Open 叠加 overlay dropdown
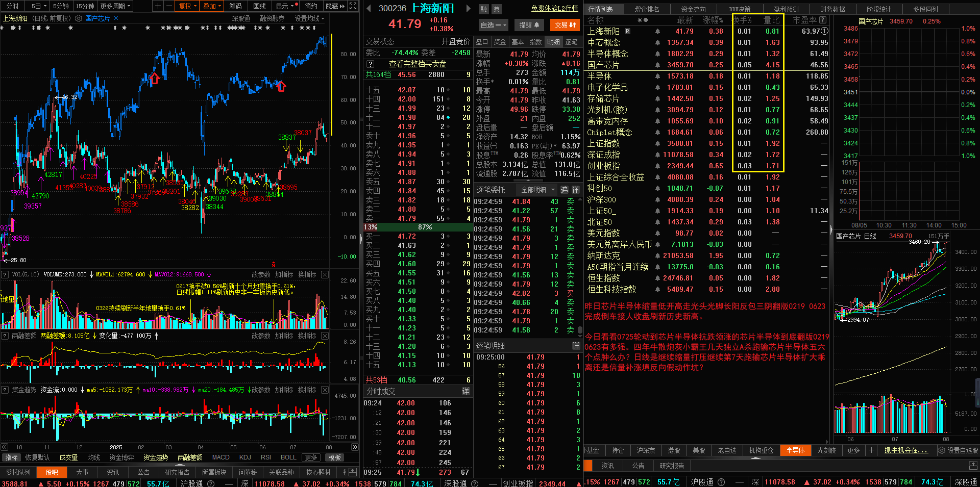 click(x=212, y=6)
